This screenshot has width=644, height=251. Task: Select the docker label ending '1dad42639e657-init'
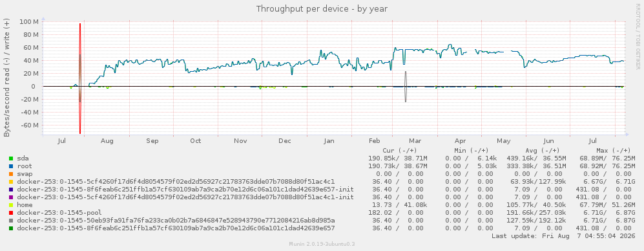tap(185, 189)
